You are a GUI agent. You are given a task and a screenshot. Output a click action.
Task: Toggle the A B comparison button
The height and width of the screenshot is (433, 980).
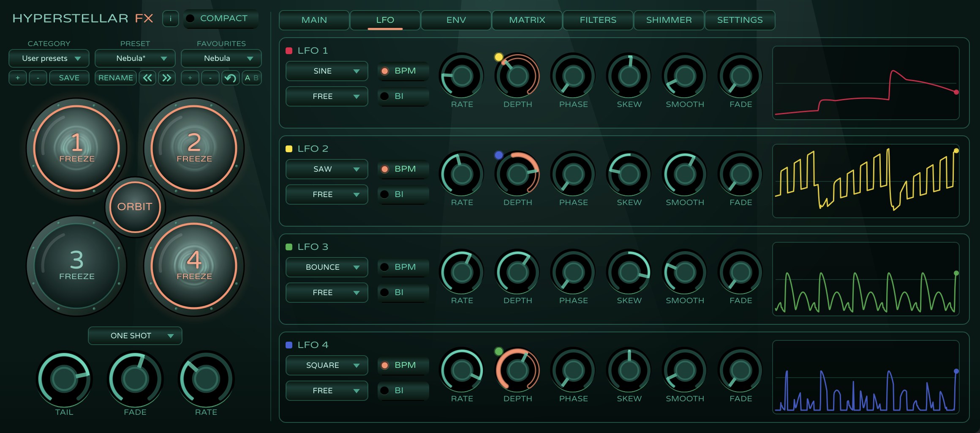pyautogui.click(x=251, y=78)
